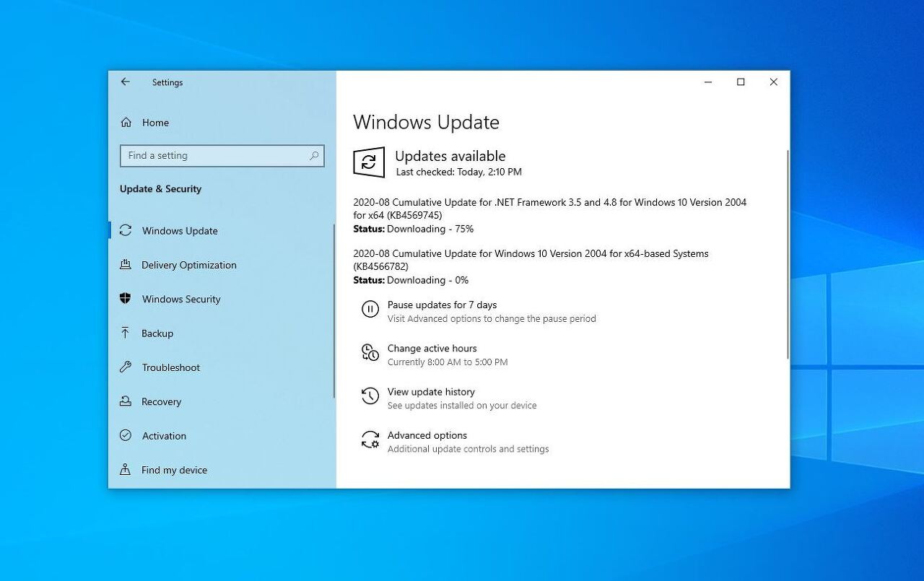Viewport: 924px width, 581px height.
Task: Click the Home house icon
Action: [x=126, y=123]
